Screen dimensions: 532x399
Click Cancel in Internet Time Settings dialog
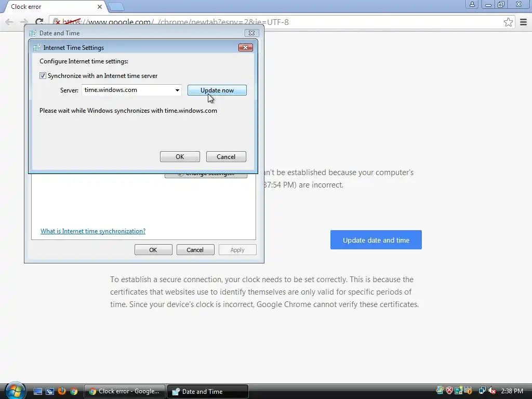coord(226,157)
